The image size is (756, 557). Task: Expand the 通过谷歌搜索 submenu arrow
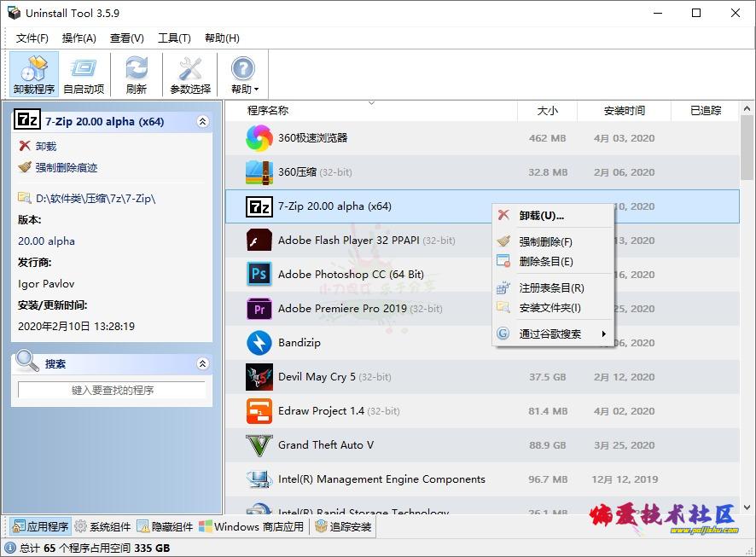point(603,334)
